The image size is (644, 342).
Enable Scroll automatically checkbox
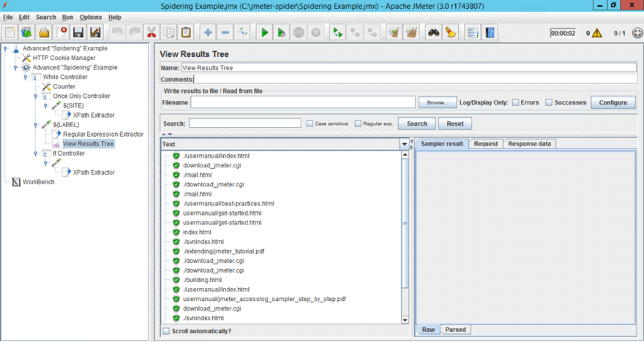(165, 331)
